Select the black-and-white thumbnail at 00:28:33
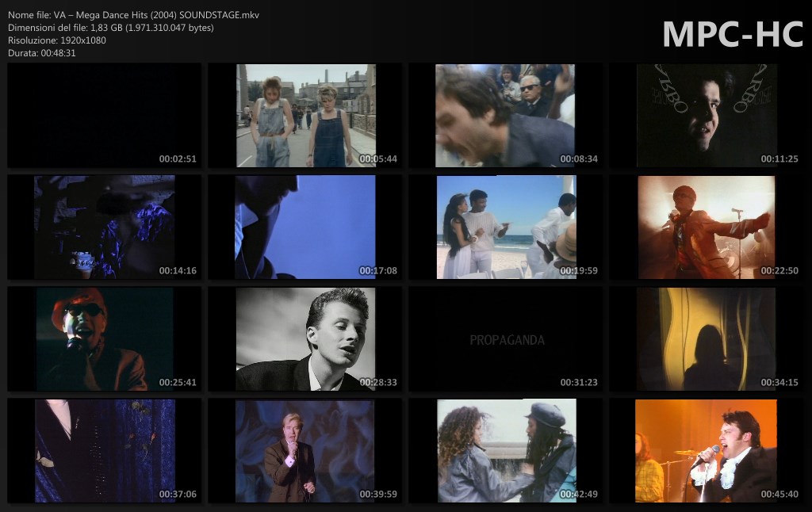 pyautogui.click(x=305, y=339)
